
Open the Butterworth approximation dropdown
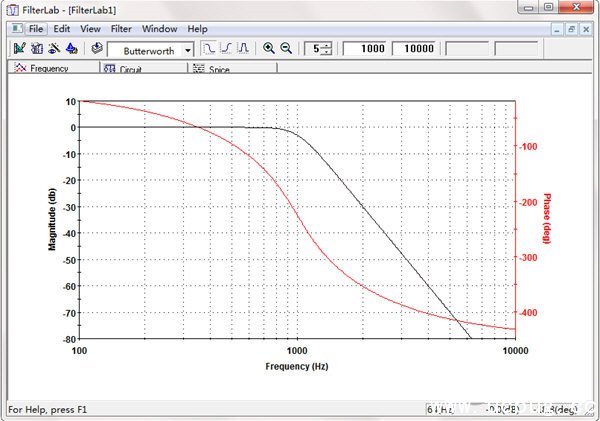pos(188,49)
